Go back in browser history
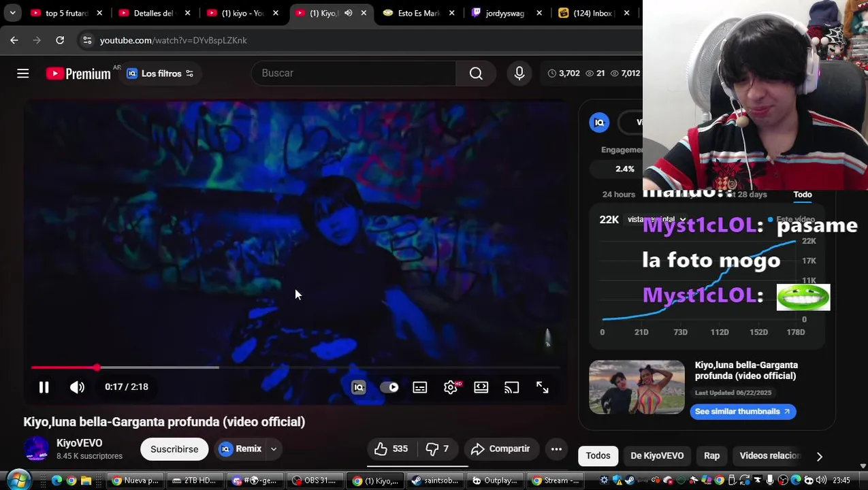868x490 pixels. 14,40
